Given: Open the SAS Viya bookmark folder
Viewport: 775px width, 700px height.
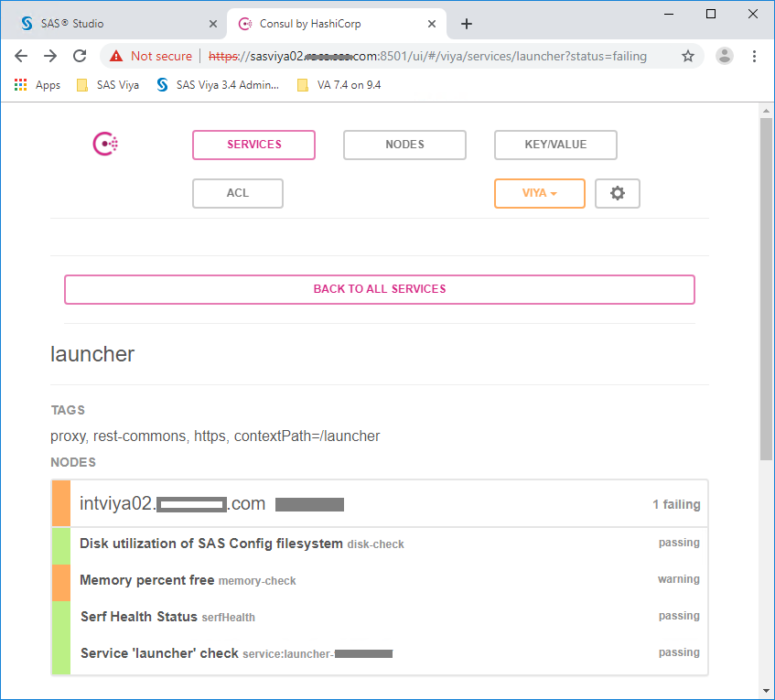Looking at the screenshot, I should (x=108, y=85).
